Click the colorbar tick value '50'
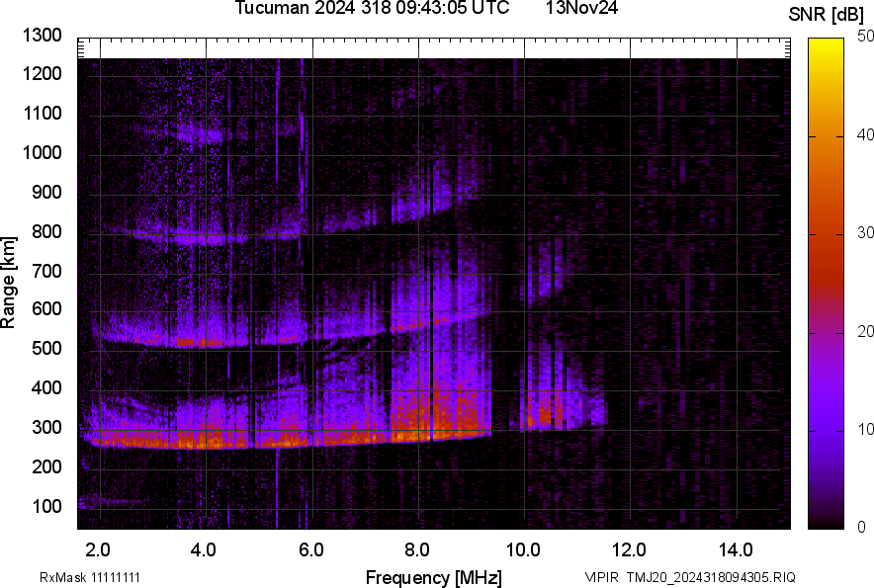The height and width of the screenshot is (588, 874). 866,37
